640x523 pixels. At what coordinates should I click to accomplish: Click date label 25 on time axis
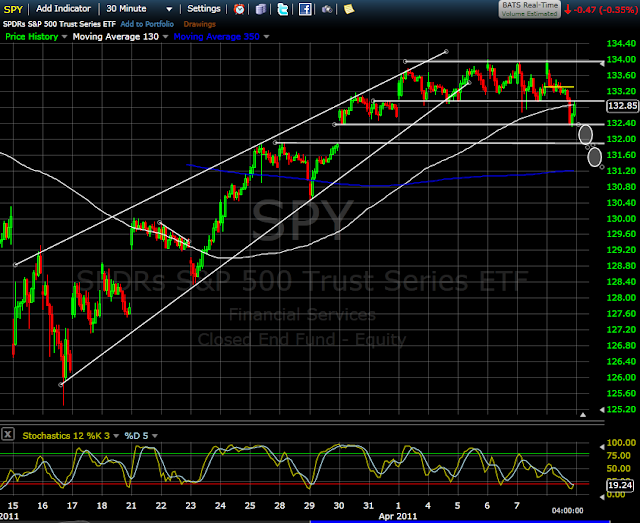pos(250,505)
